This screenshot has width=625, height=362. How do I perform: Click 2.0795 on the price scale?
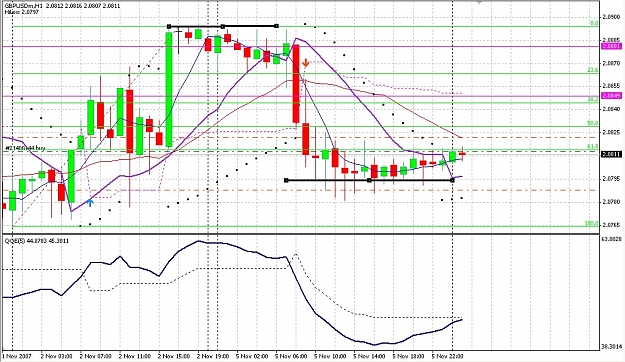point(612,179)
